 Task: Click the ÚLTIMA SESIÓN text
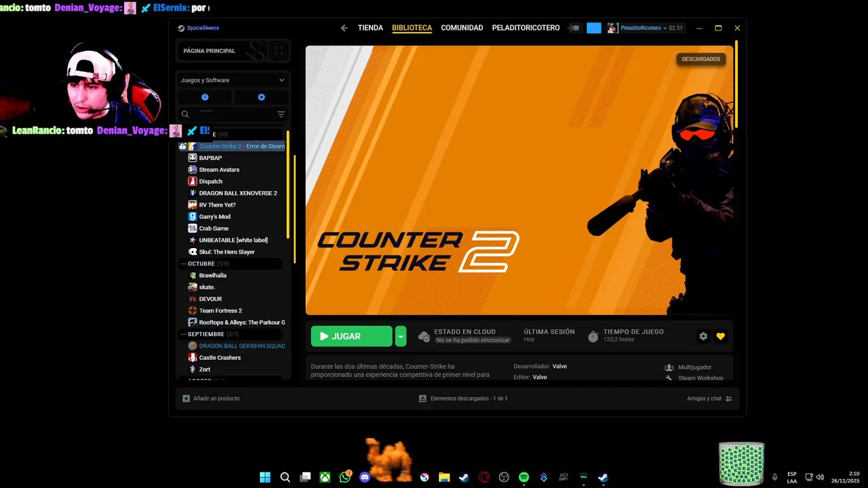[x=549, y=332]
